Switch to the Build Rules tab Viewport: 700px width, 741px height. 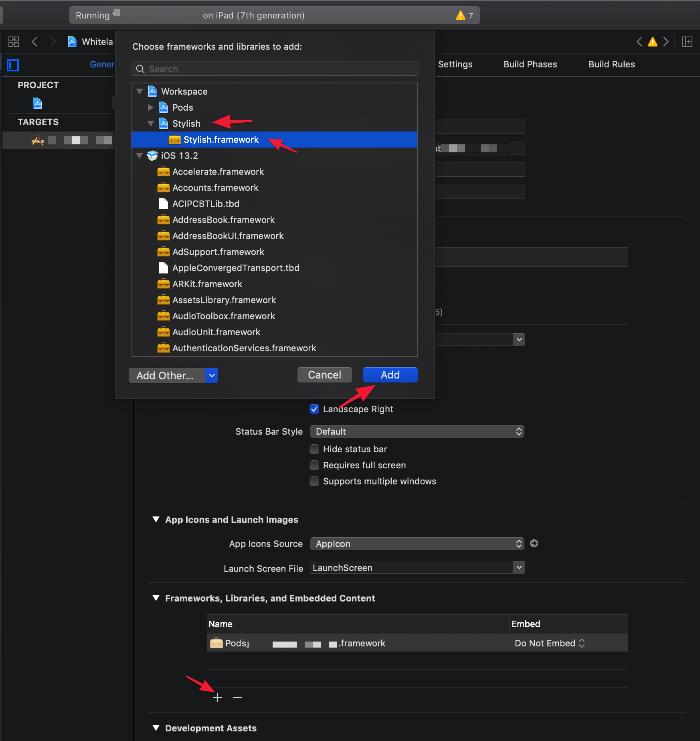(611, 64)
